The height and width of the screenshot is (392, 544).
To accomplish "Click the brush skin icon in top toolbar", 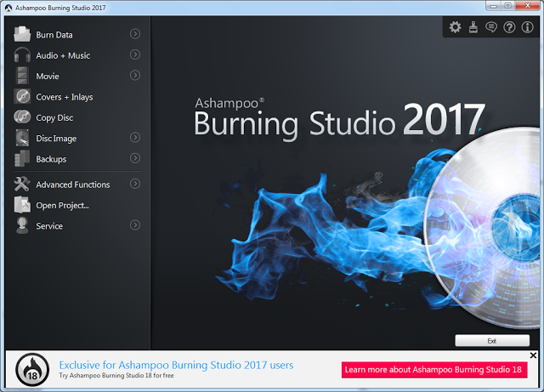I will [x=473, y=27].
